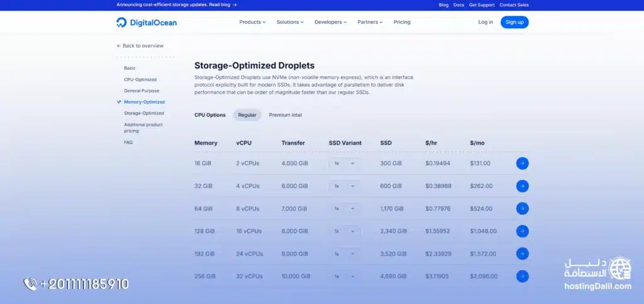
Task: Click the 4,690 GiB SSD cell
Action: (394, 276)
